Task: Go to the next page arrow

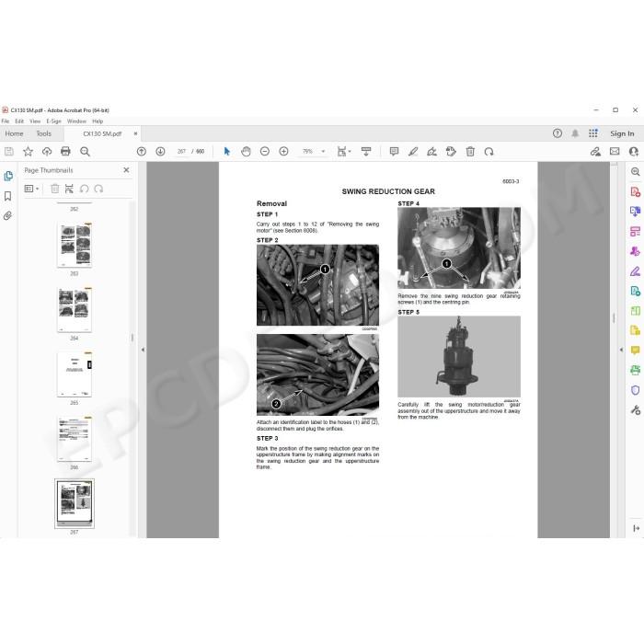Action: point(161,152)
